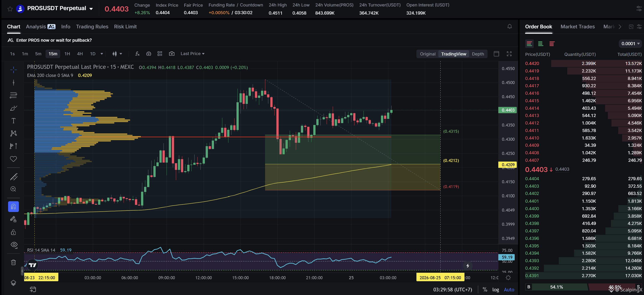The image size is (644, 295).
Task: Select the 1m timeframe
Action: [25, 54]
